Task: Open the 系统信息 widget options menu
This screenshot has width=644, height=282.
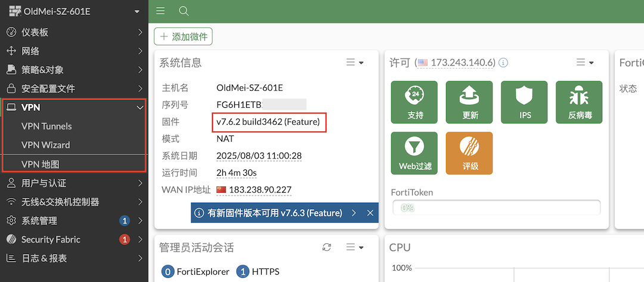Action: (x=355, y=63)
